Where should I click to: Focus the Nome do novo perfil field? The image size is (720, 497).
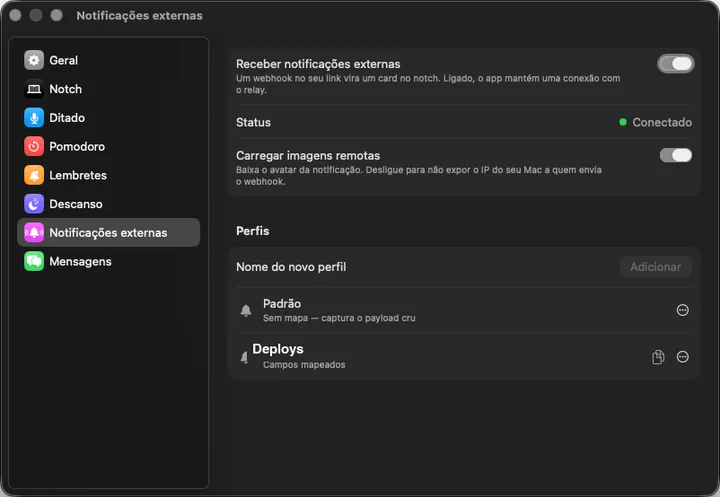425,267
